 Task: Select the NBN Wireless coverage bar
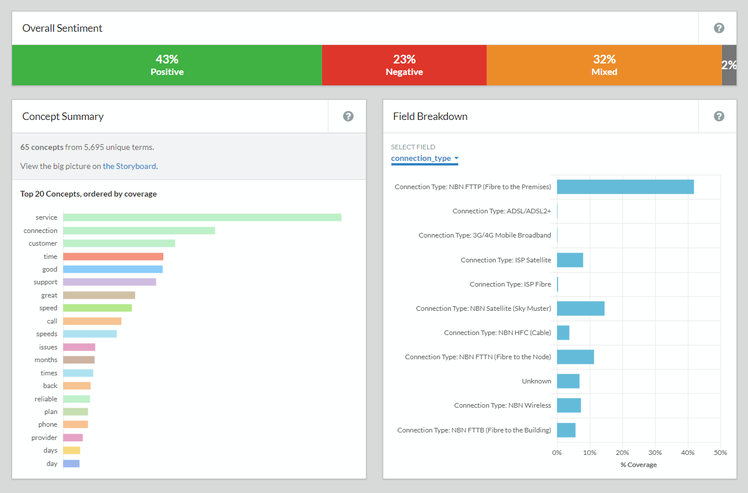[x=569, y=405]
